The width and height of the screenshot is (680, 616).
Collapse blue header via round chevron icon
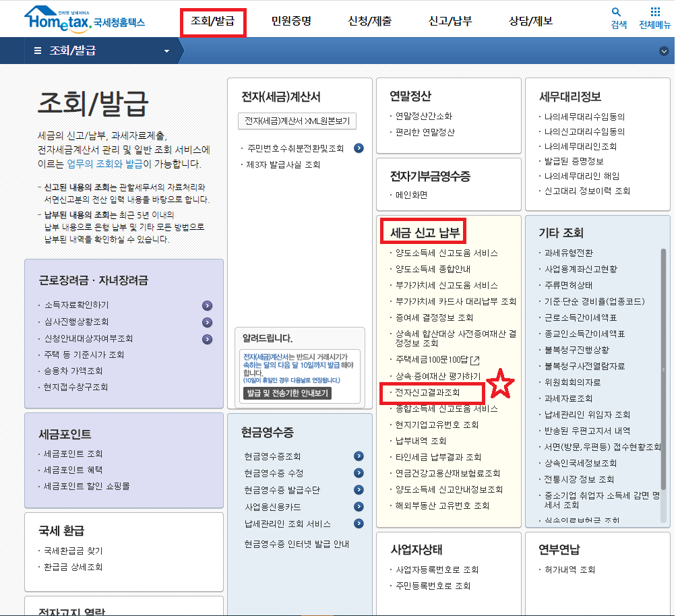(x=664, y=50)
